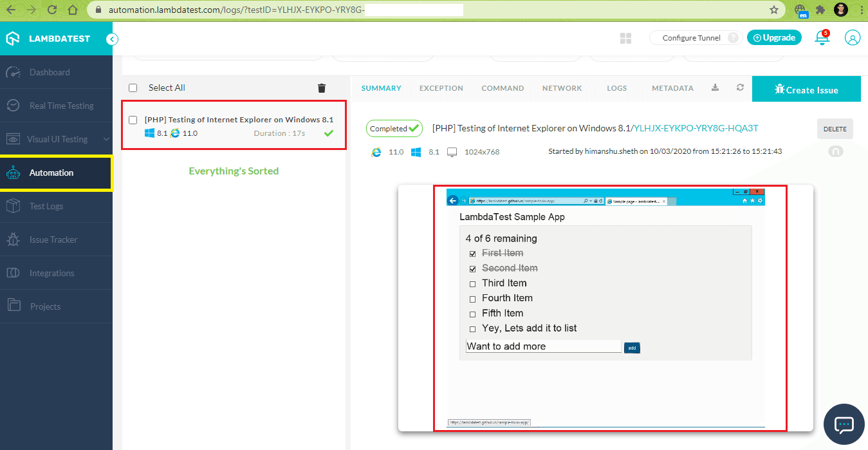Switch to the EXCEPTION tab
Viewport: 868px width, 450px height.
pyautogui.click(x=441, y=88)
